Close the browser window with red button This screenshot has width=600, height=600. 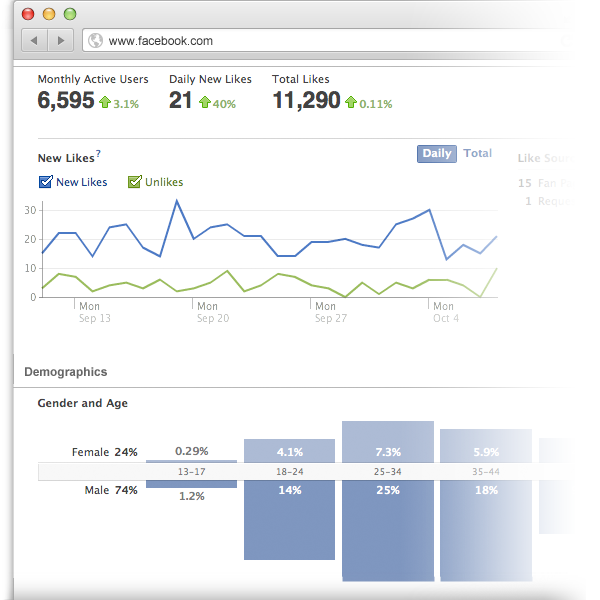point(28,14)
